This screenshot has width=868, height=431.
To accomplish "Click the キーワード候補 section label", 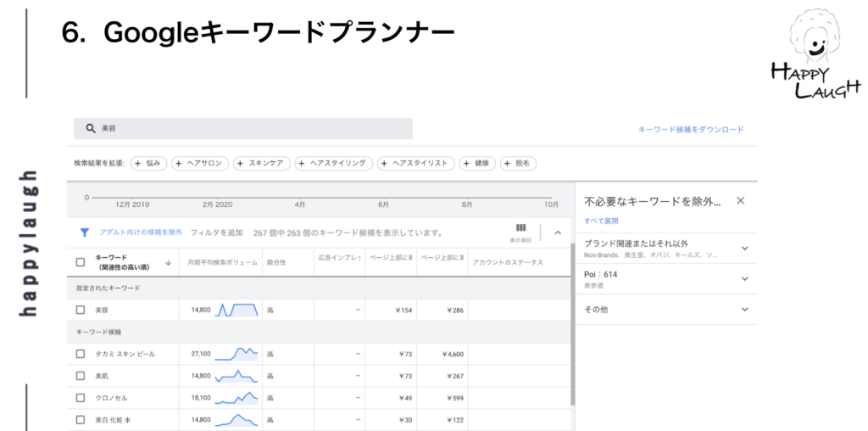I will click(x=98, y=332).
